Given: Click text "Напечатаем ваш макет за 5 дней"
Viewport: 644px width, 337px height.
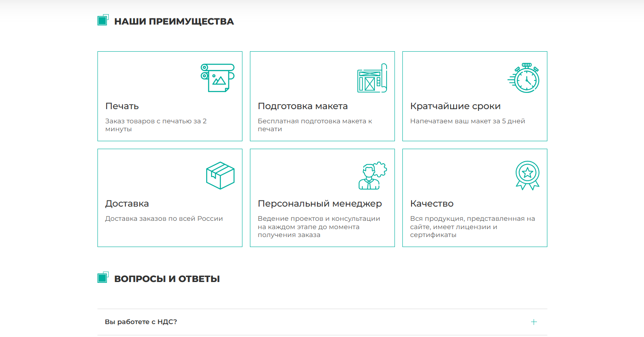Looking at the screenshot, I should (468, 121).
